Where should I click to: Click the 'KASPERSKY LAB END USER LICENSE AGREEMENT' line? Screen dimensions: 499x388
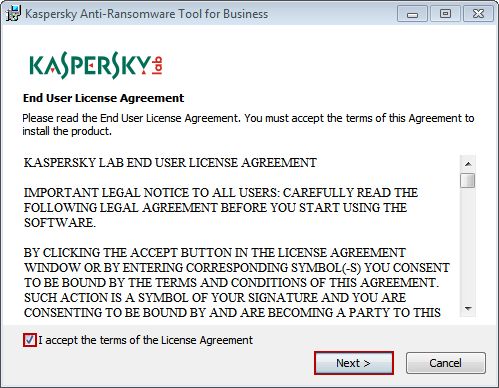(170, 163)
